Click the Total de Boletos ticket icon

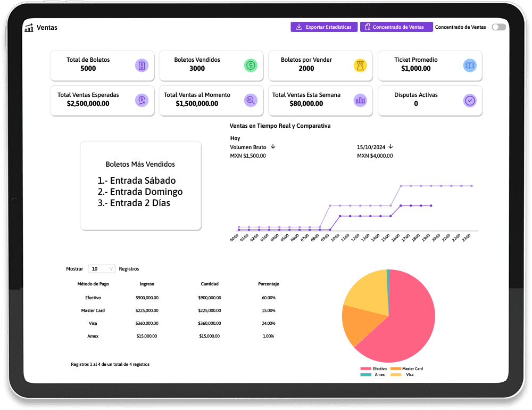click(142, 65)
